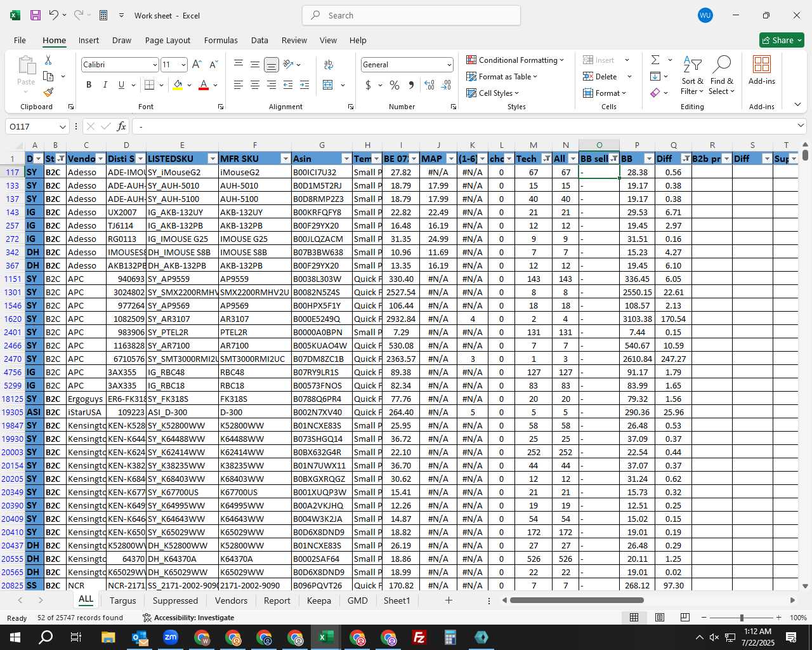
Task: Switch to Page Layout view in status bar
Action: click(x=660, y=618)
